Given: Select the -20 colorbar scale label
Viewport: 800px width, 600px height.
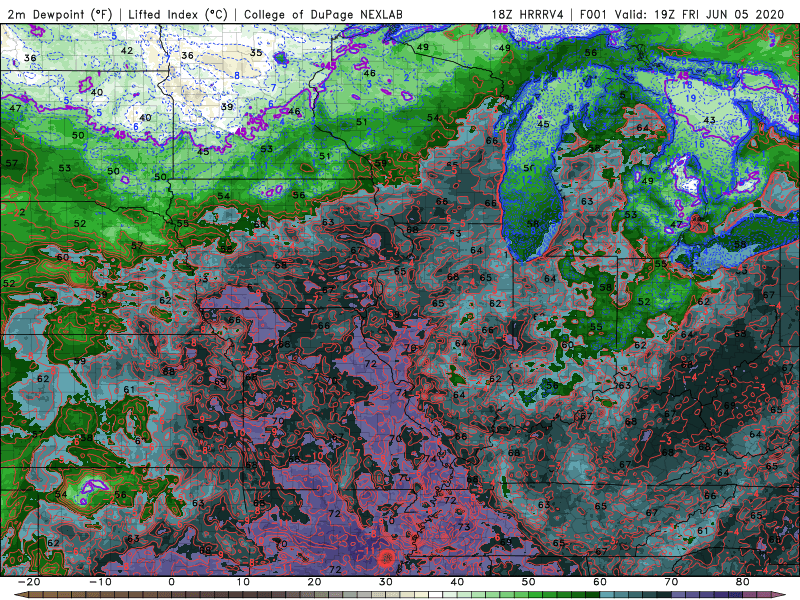Looking at the screenshot, I should point(29,582).
